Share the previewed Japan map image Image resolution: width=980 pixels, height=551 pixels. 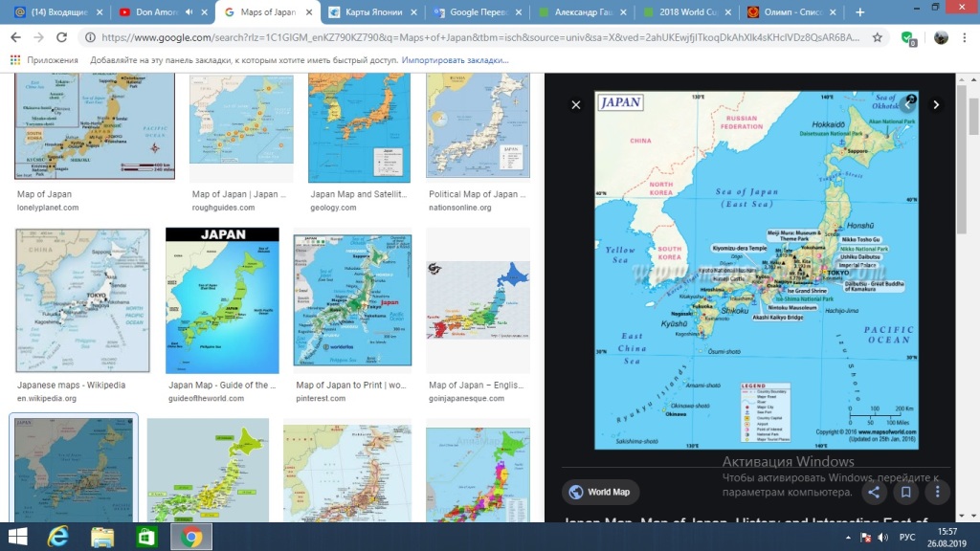point(874,493)
